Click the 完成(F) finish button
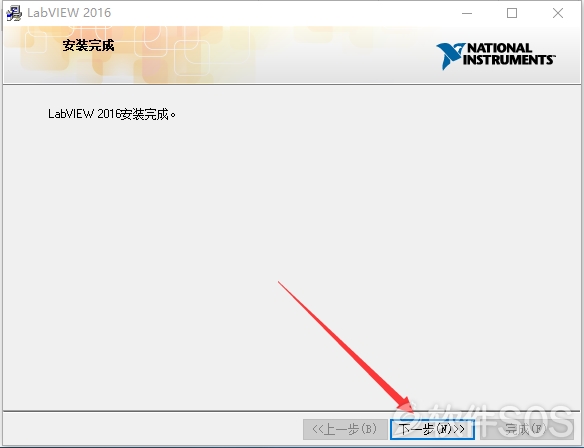Image resolution: width=584 pixels, height=448 pixels. 526,429
